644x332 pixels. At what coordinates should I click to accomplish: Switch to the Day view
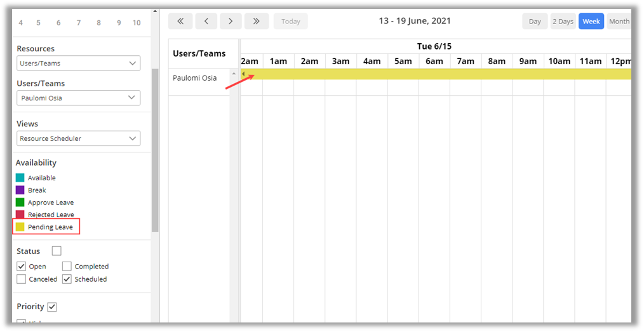click(x=535, y=22)
